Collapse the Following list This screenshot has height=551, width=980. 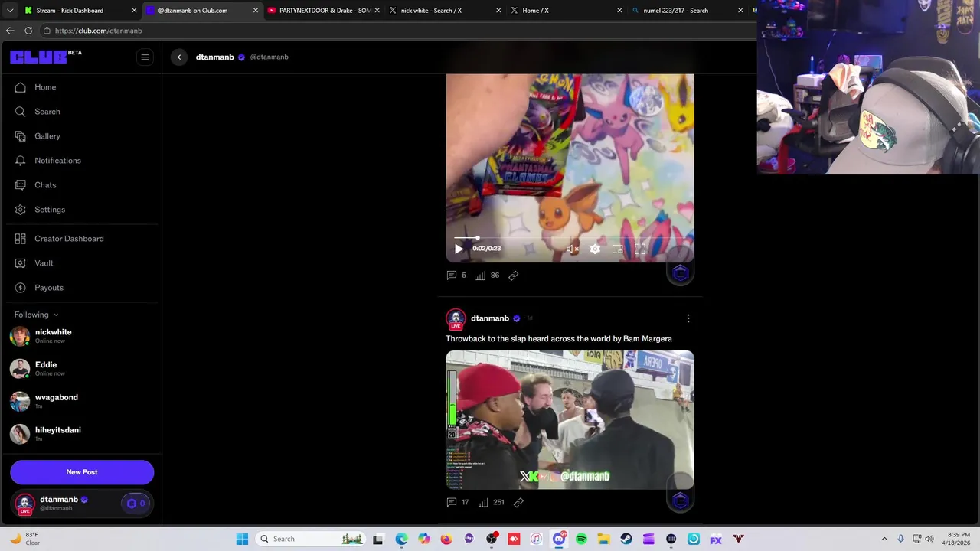click(x=36, y=315)
